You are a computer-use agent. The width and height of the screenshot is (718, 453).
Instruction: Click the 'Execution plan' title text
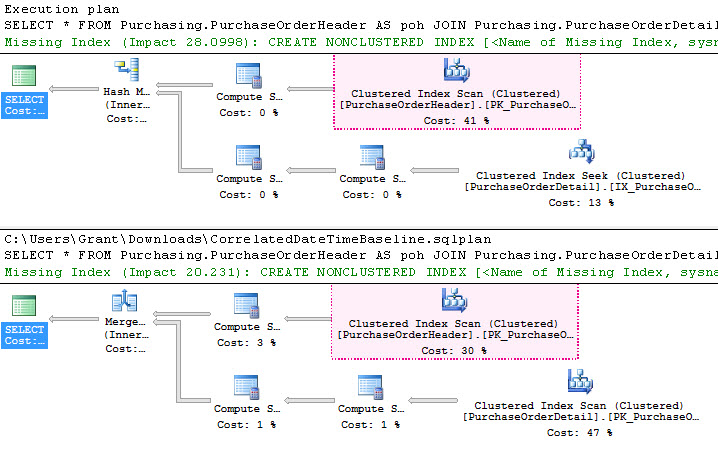[62, 9]
